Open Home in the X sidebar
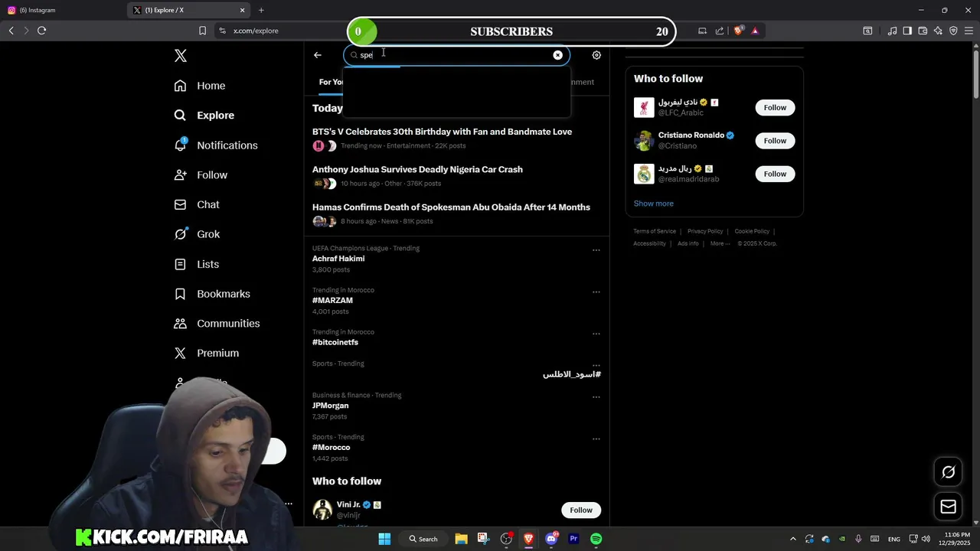Viewport: 980px width, 551px height. pyautogui.click(x=200, y=86)
